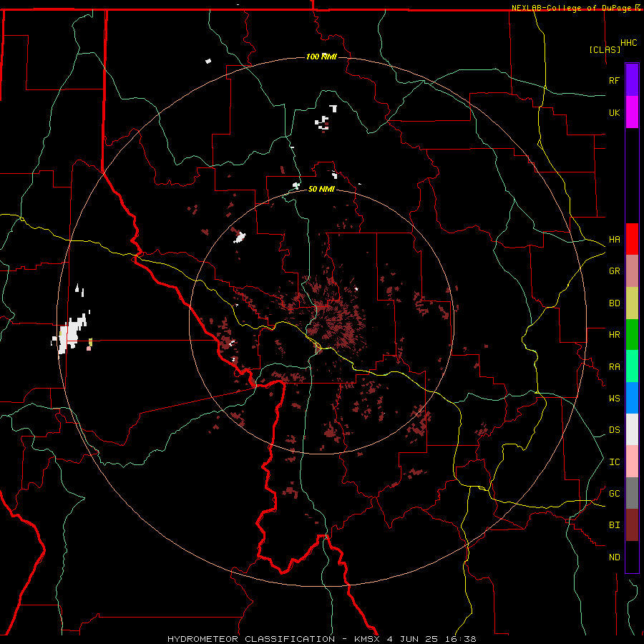
Task: Click the RF purple legend swatch
Action: (632, 80)
